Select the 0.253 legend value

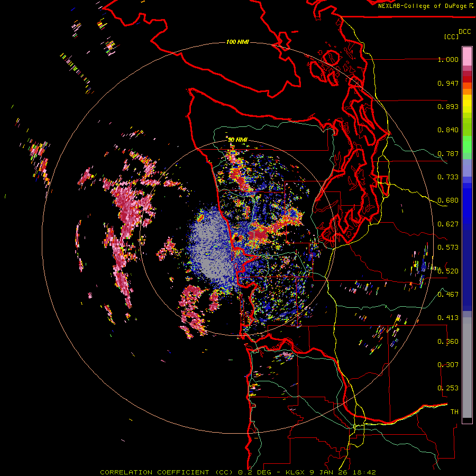point(448,388)
